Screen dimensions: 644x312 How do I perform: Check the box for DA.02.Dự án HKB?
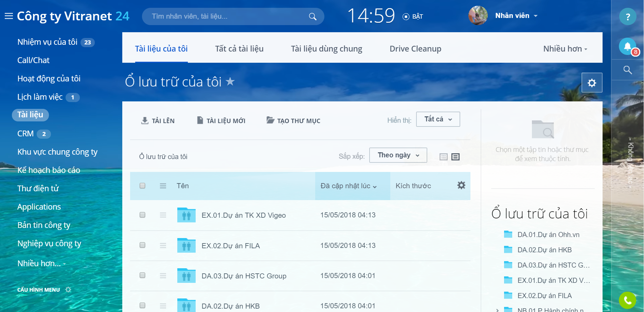click(142, 305)
